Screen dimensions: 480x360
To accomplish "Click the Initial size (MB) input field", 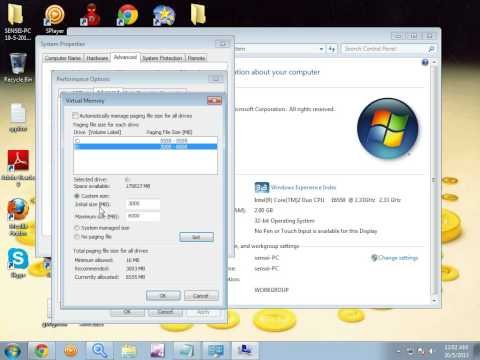I will point(143,204).
